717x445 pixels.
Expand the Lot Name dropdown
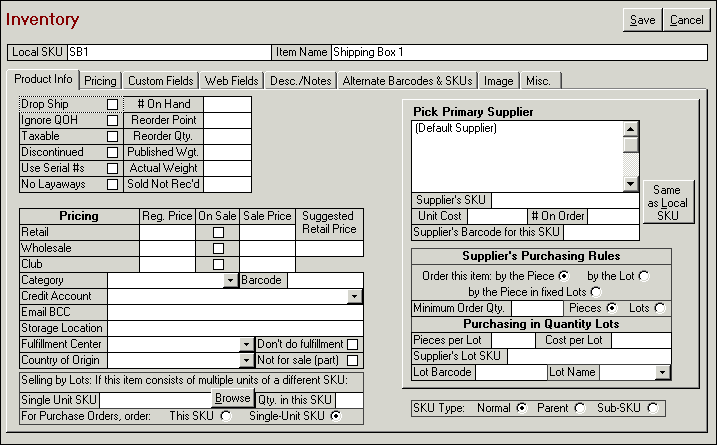click(662, 372)
